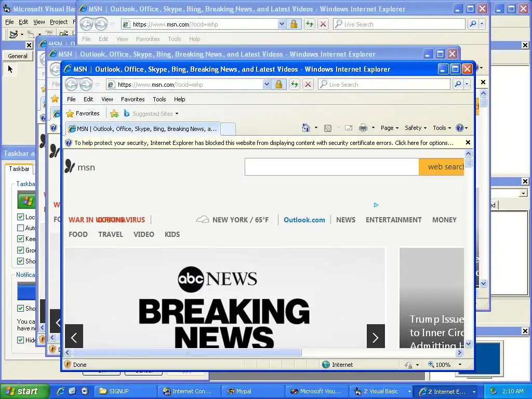The image size is (532, 399).
Task: Launch Internet Explorer from Quick Launch
Action: pyautogui.click(x=61, y=391)
